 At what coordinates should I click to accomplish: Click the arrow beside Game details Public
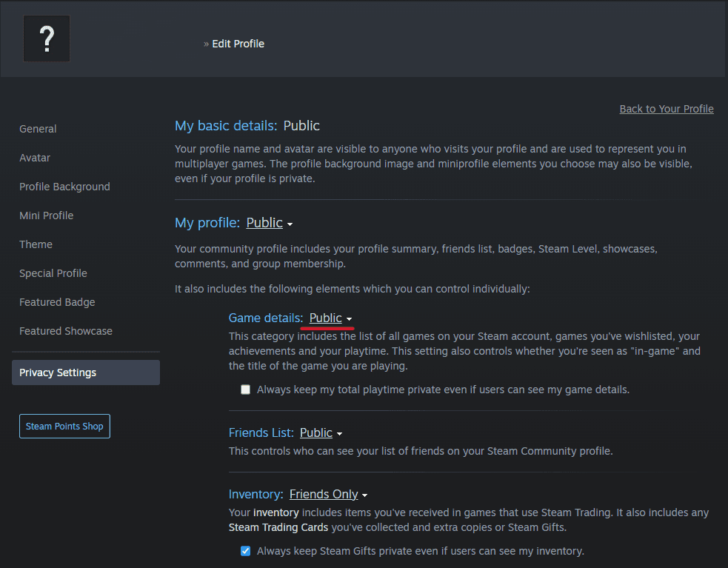[x=349, y=319]
